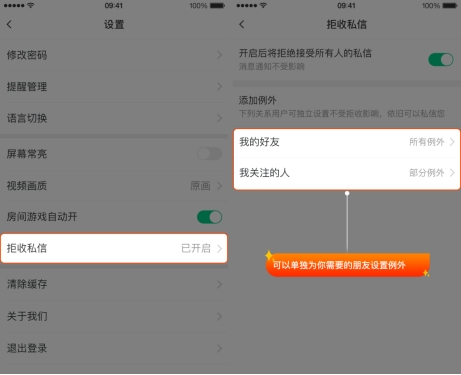Click the 已开启 status text
461x375 pixels.
click(x=196, y=248)
